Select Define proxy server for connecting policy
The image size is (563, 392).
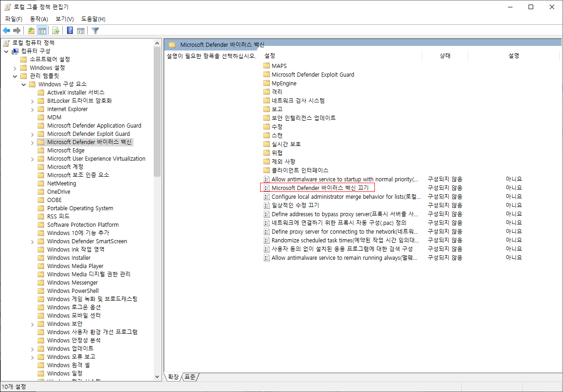point(345,231)
